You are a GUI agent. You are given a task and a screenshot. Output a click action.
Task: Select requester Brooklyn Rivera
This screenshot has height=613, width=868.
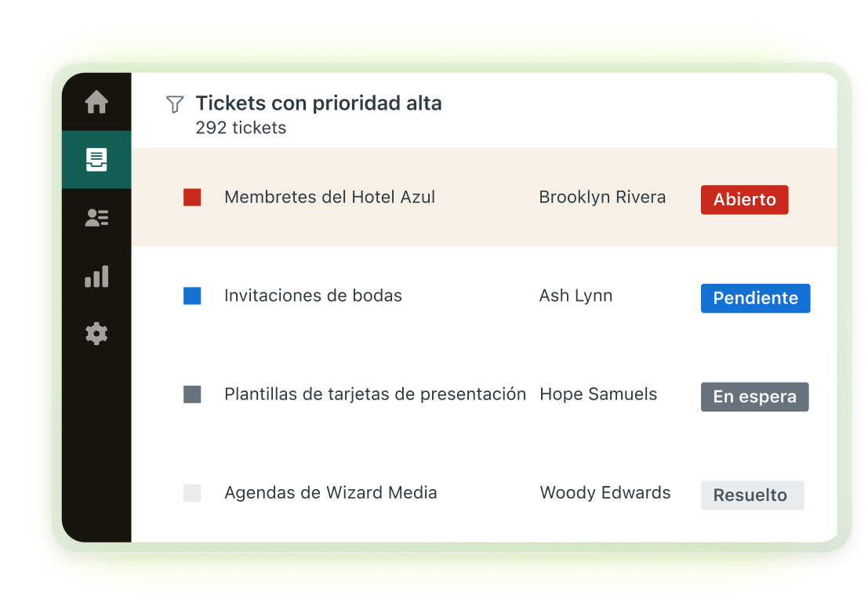point(602,198)
